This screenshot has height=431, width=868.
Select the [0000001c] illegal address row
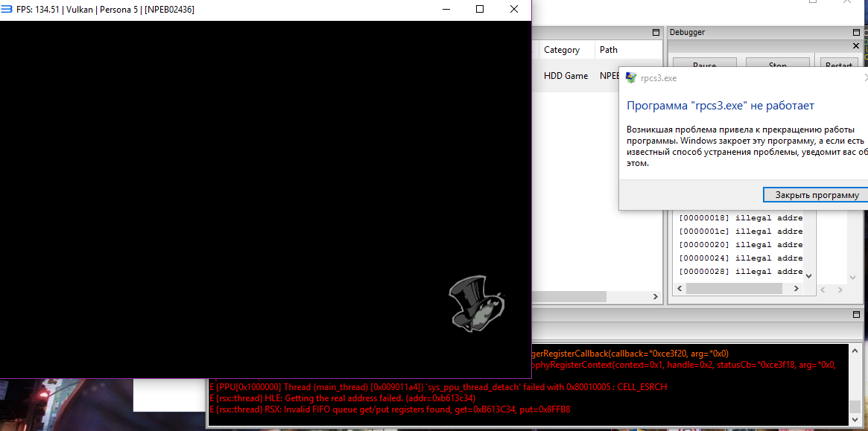tap(740, 232)
